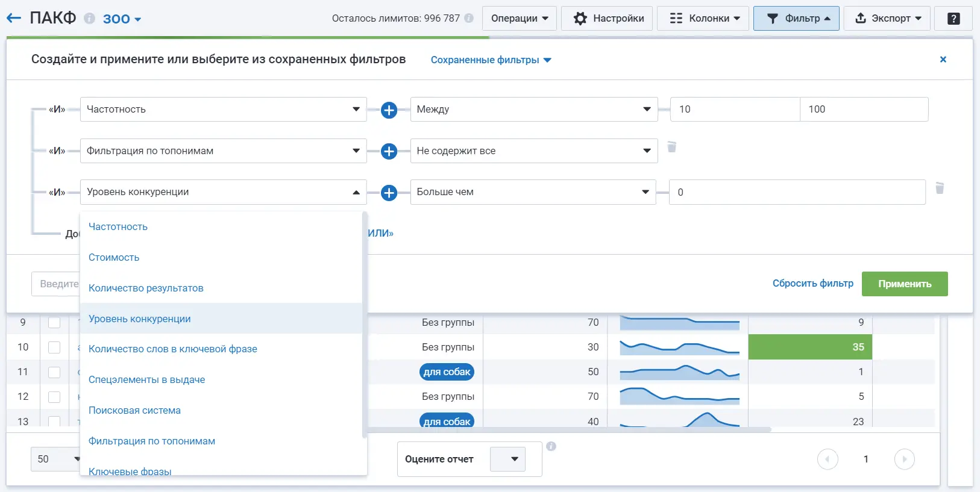Select Без группы cell in row 12
This screenshot has height=492, width=980.
[448, 397]
